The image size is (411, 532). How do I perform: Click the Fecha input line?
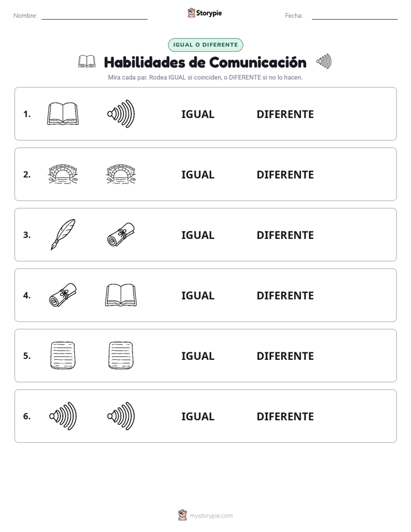click(x=355, y=16)
